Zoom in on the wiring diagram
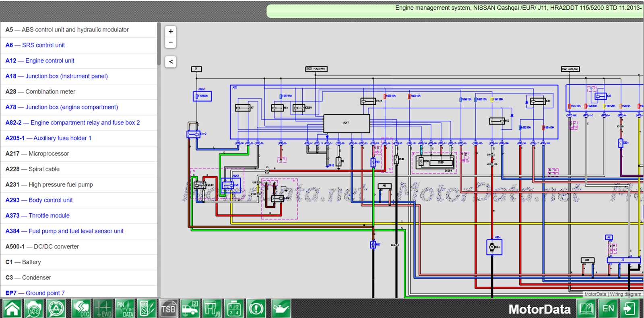This screenshot has width=644, height=318. coord(171,31)
